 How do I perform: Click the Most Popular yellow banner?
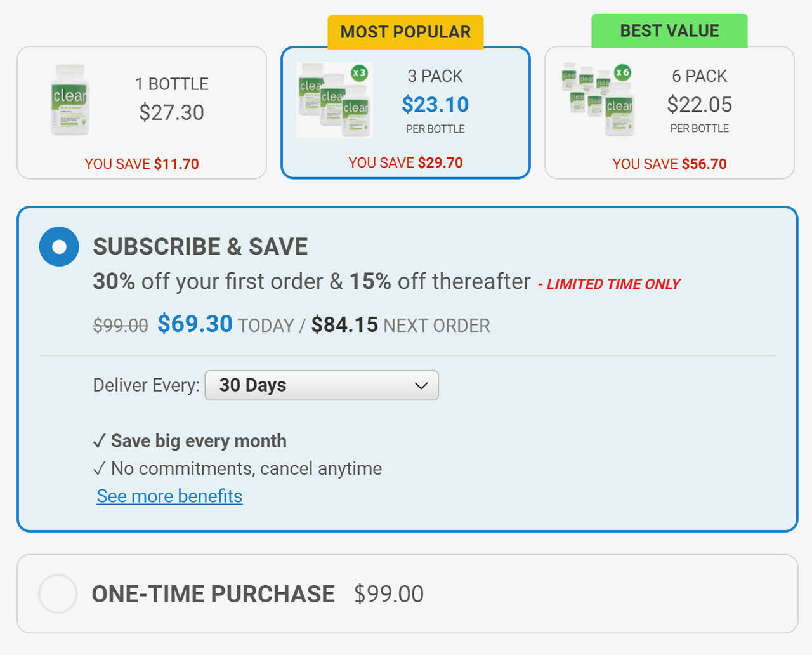tap(405, 32)
